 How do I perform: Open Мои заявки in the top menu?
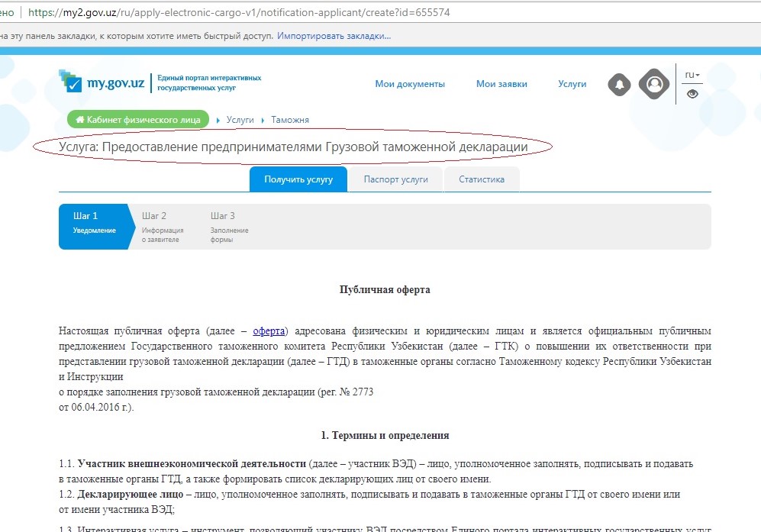point(501,84)
